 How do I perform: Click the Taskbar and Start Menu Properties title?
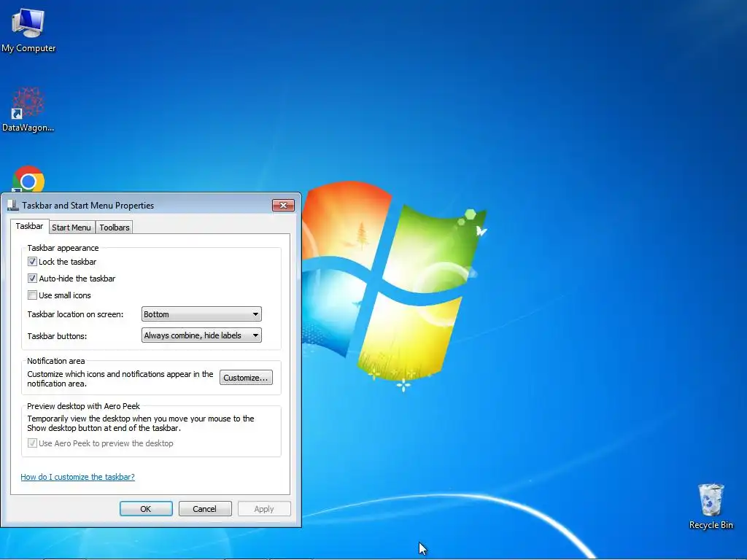click(88, 205)
